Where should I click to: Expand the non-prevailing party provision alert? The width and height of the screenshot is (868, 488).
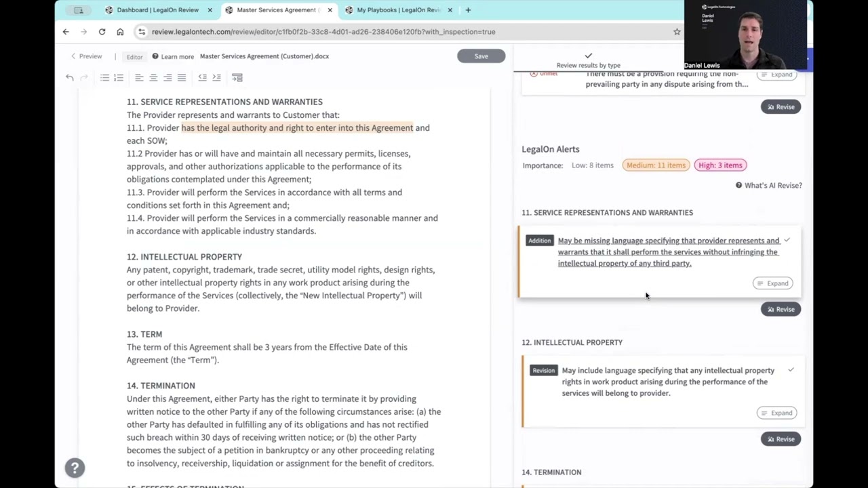pyautogui.click(x=776, y=75)
